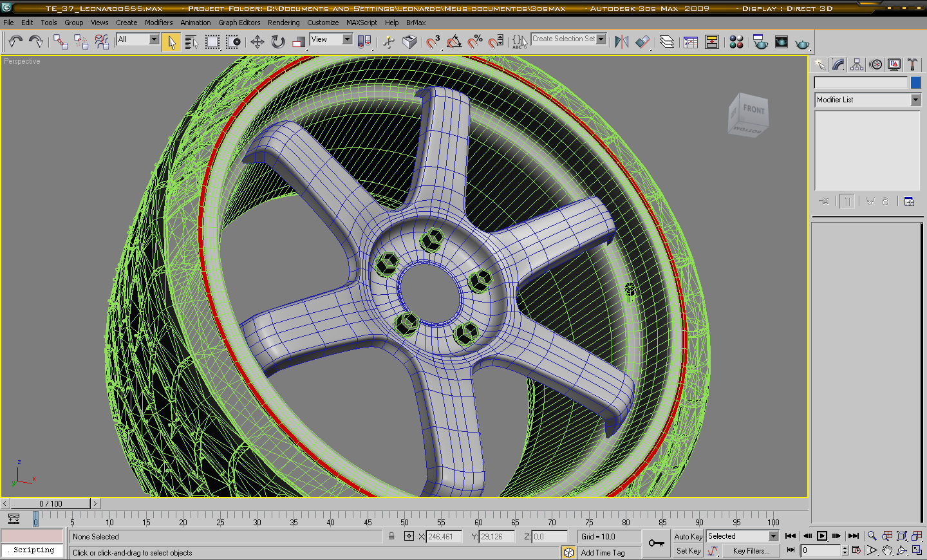The height and width of the screenshot is (560, 927).
Task: Open the Time Configuration dialog
Action: [x=857, y=550]
